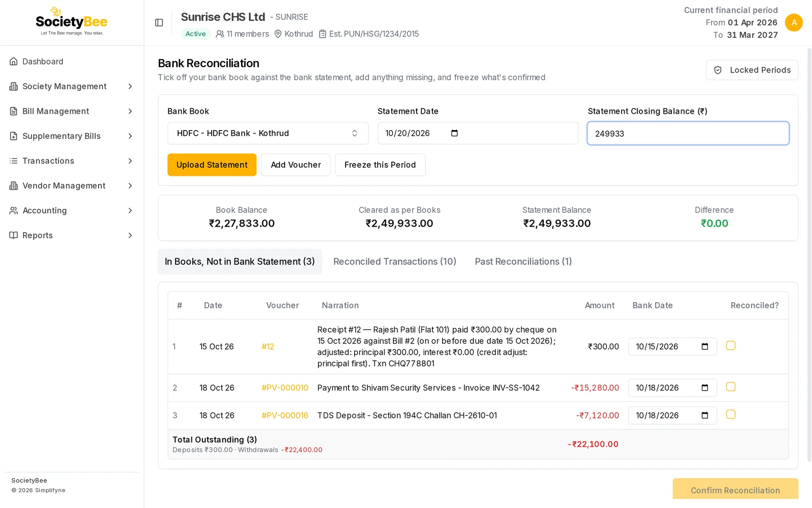Click the SocietyBee logo
Image resolution: width=812 pixels, height=508 pixels.
tap(72, 21)
